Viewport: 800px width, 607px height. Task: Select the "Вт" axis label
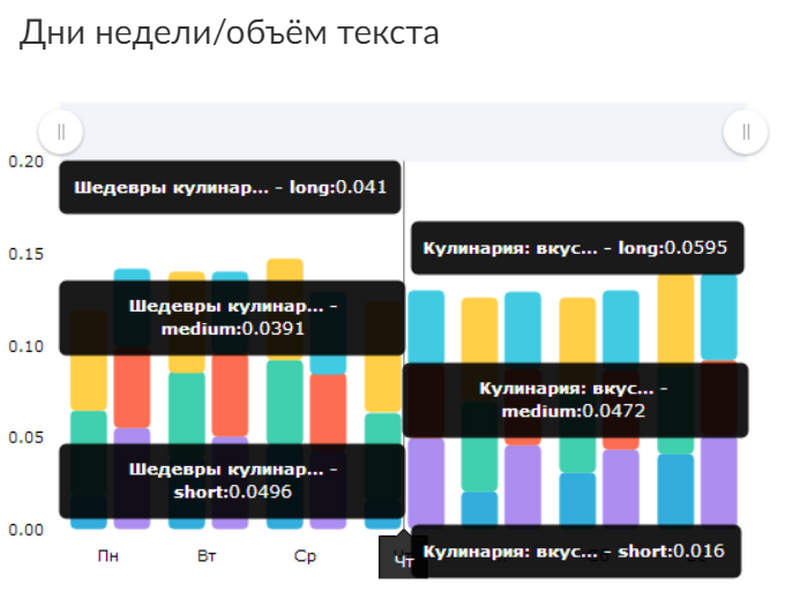tap(207, 556)
